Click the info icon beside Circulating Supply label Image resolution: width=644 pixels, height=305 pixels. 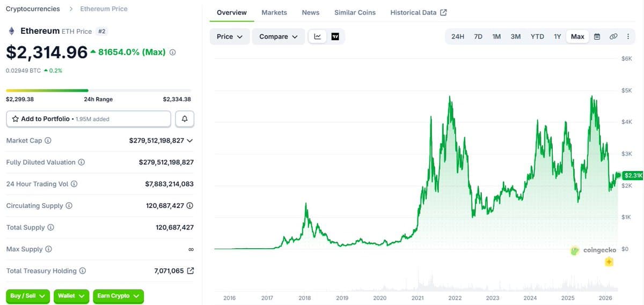69,206
